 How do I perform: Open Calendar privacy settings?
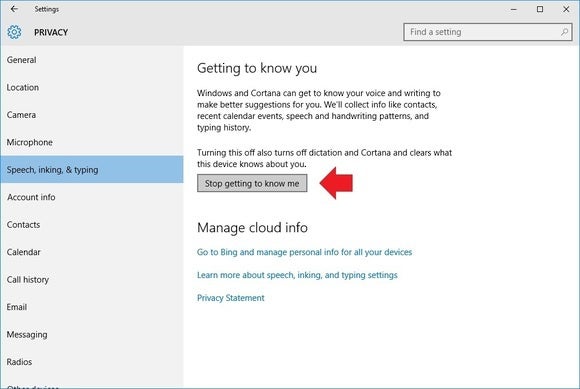[92, 252]
